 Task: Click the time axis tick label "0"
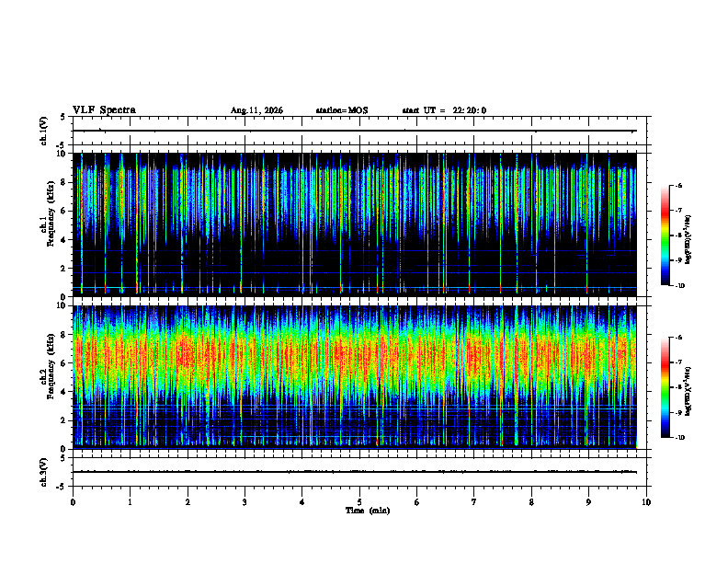[x=73, y=502]
